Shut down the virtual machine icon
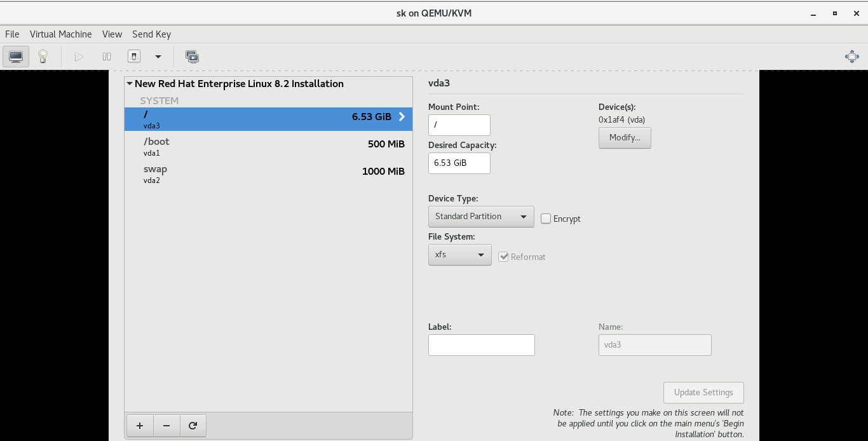Viewport: 868px width, 441px height. tap(134, 57)
